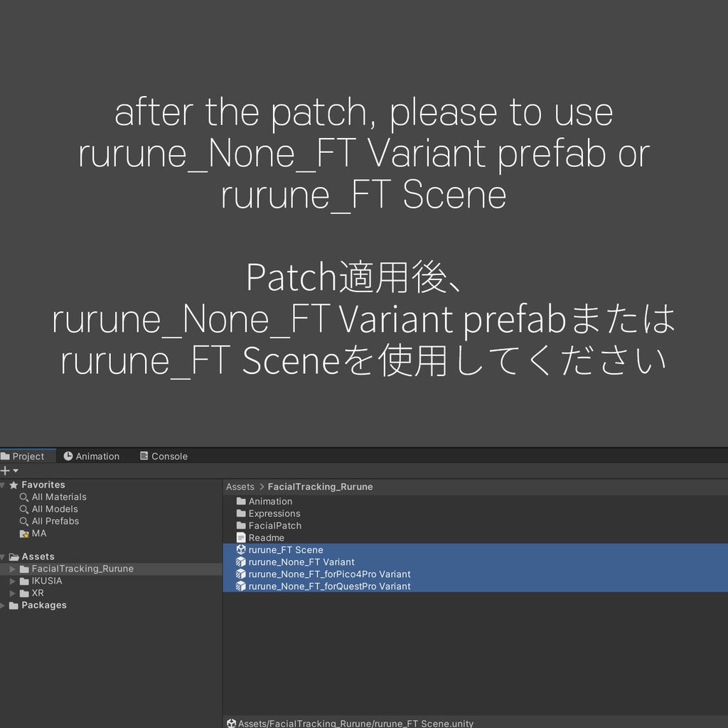The width and height of the screenshot is (728, 728).
Task: Click the Readme text asset icon
Action: (x=242, y=537)
